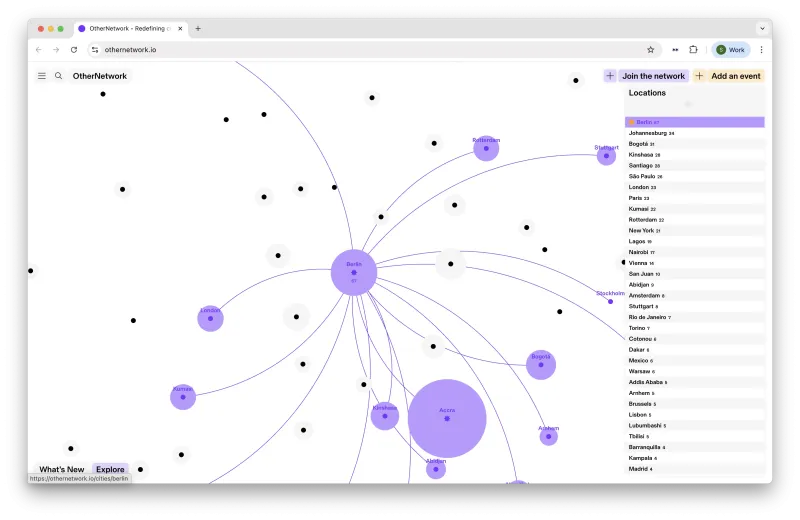Select New York in the Locations list

(694, 230)
